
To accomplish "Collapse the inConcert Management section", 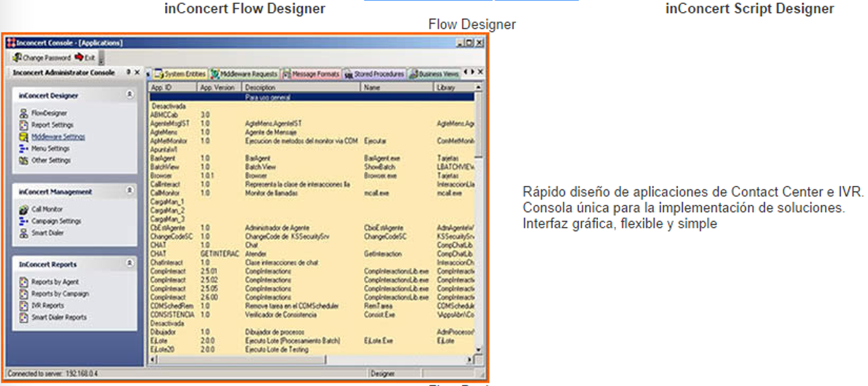I will [x=129, y=191].
